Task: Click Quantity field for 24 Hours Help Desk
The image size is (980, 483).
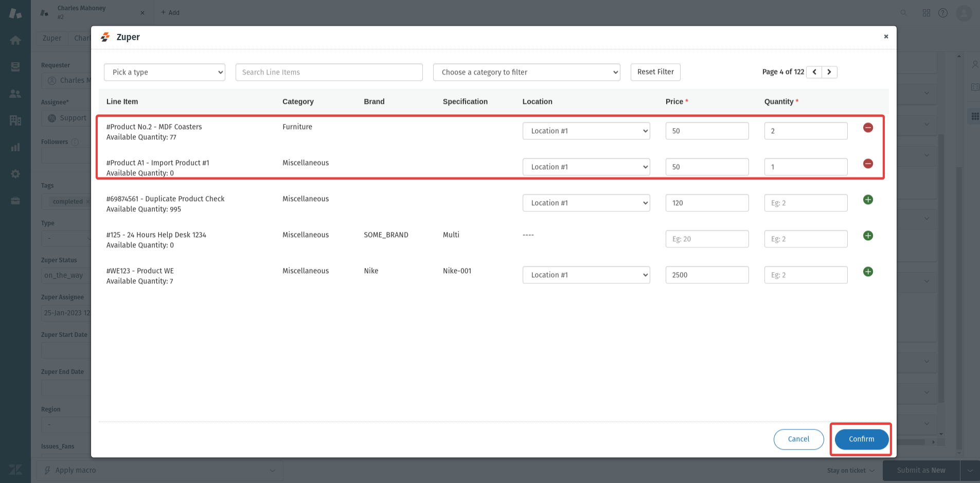Action: pos(806,239)
